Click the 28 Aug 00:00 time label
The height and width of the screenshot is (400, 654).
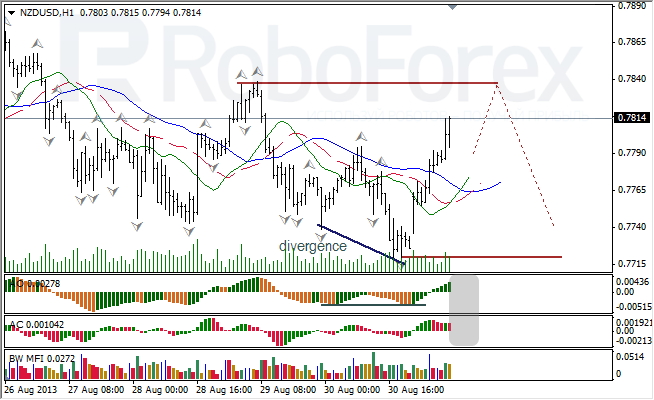[160, 390]
